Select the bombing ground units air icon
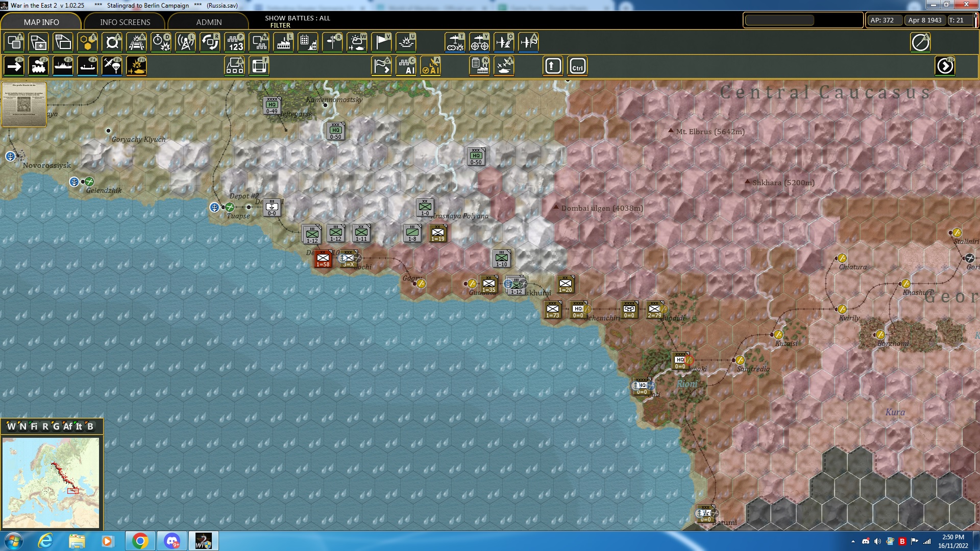The width and height of the screenshot is (980, 551). point(455,42)
